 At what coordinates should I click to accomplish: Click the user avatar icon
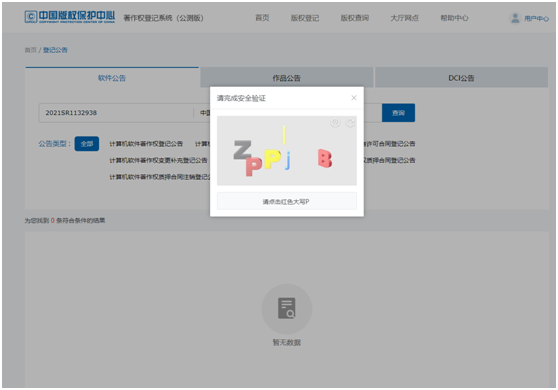[x=515, y=18]
